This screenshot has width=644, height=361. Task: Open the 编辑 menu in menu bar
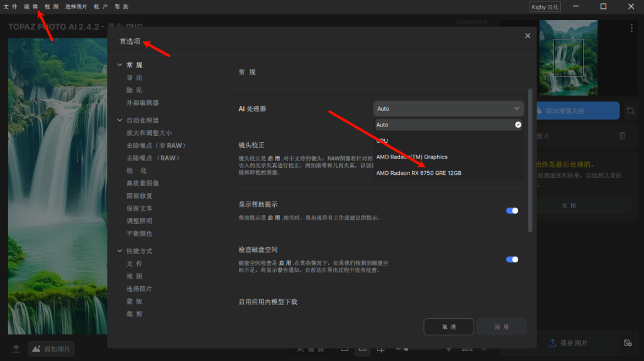[x=31, y=6]
